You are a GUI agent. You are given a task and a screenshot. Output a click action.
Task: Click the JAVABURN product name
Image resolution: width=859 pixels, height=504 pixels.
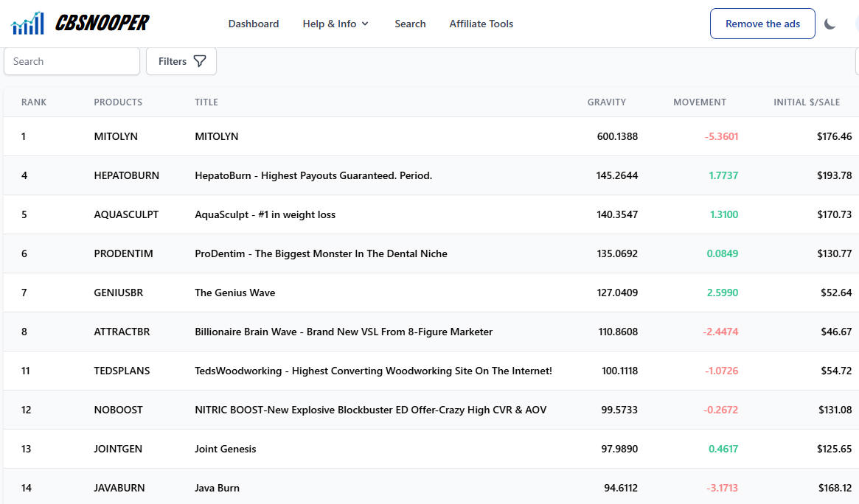point(119,488)
